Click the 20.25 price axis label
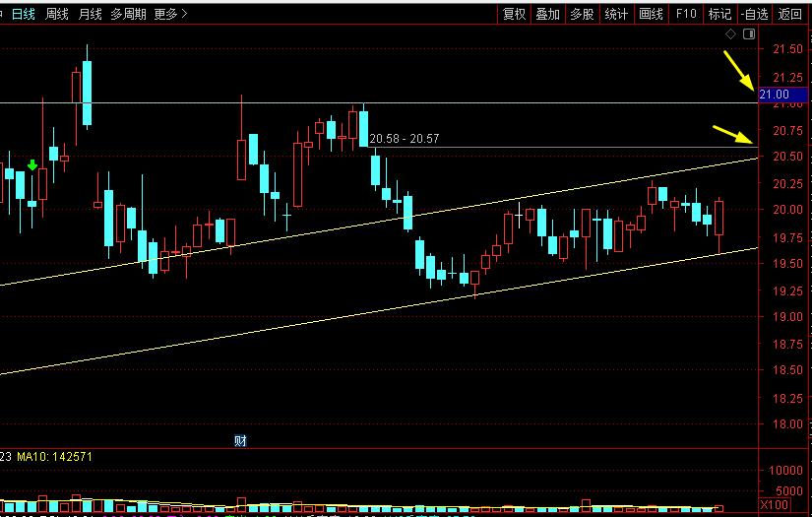 [x=787, y=184]
